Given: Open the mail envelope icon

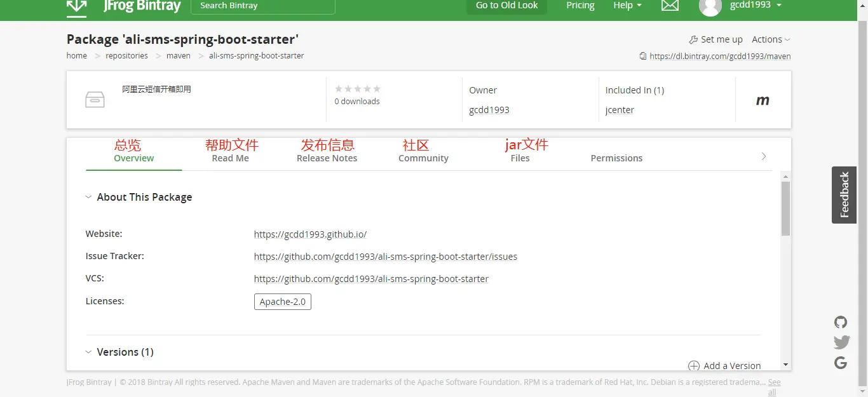Looking at the screenshot, I should (670, 6).
